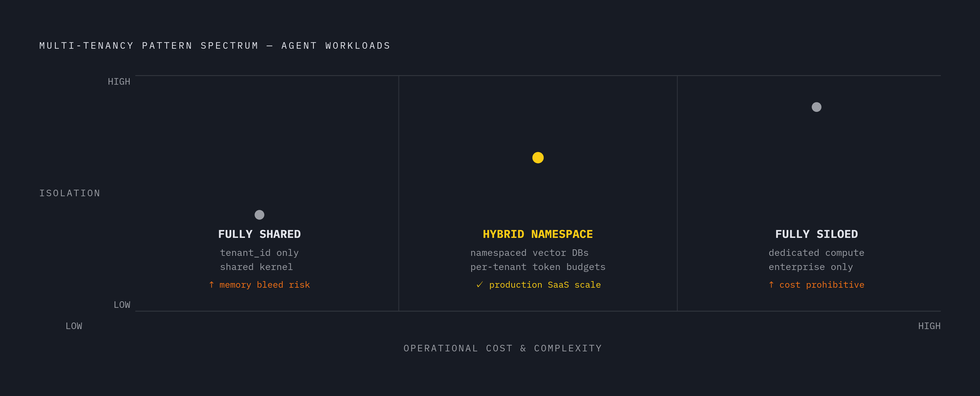This screenshot has height=396, width=980.
Task: Click the yellow Hybrid Namespace data point
Action: [538, 158]
